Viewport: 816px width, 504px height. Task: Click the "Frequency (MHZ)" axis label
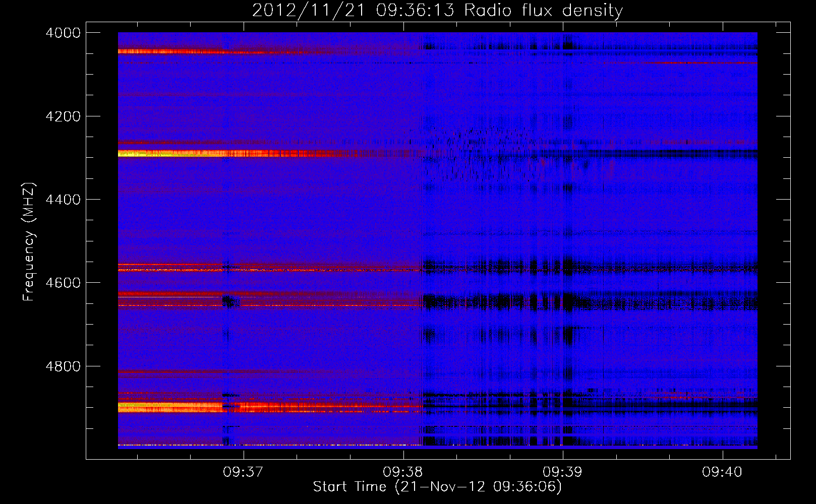point(29,242)
